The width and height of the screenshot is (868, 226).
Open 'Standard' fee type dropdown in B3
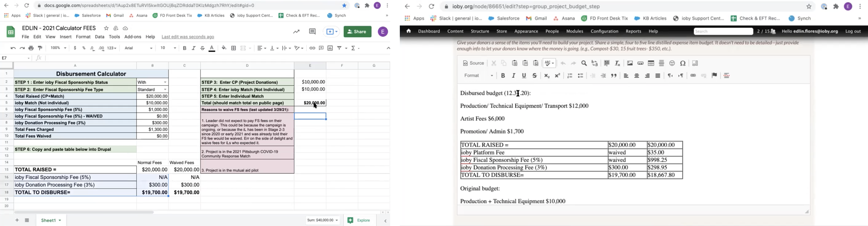pos(165,89)
